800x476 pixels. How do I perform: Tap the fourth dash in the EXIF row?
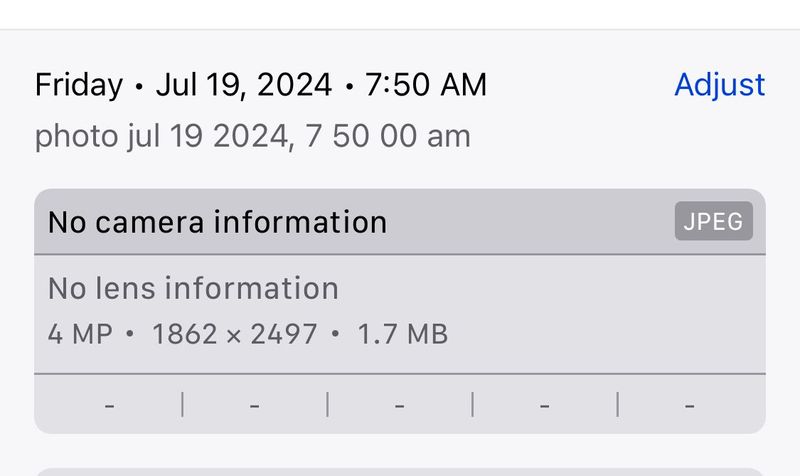click(545, 405)
